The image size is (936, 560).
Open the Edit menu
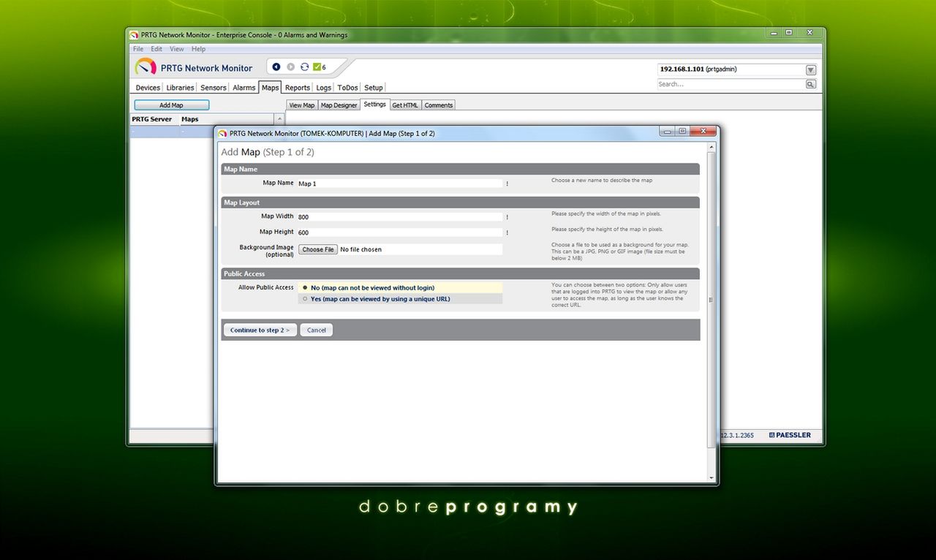(x=156, y=49)
